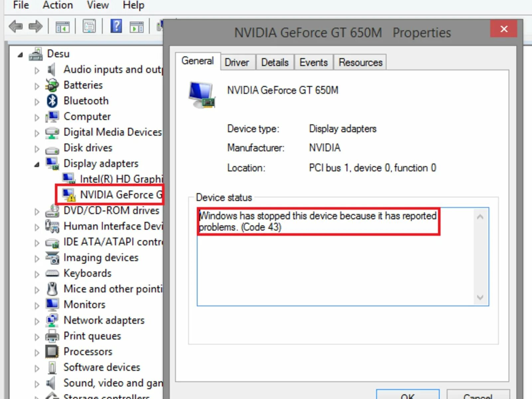Switch to the Driver tab
The image size is (532, 399).
point(237,62)
